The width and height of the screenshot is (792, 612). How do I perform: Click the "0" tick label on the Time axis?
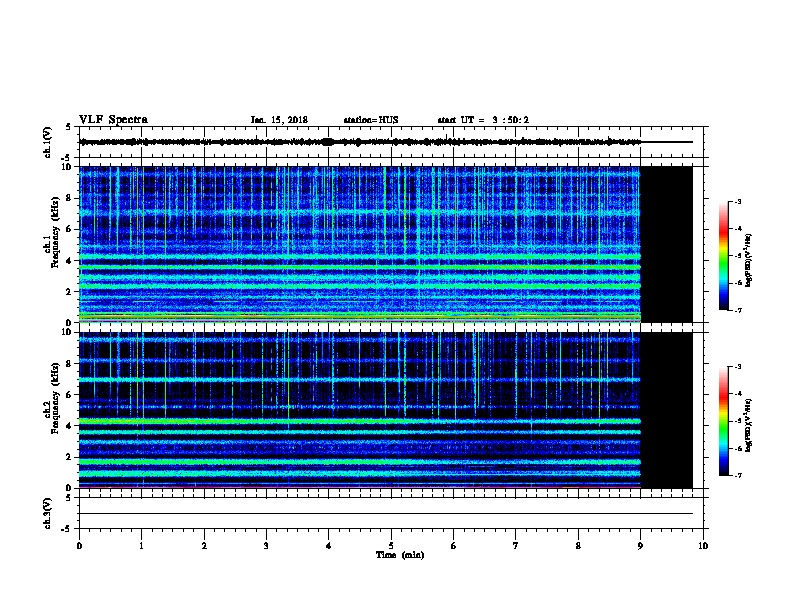[x=79, y=545]
